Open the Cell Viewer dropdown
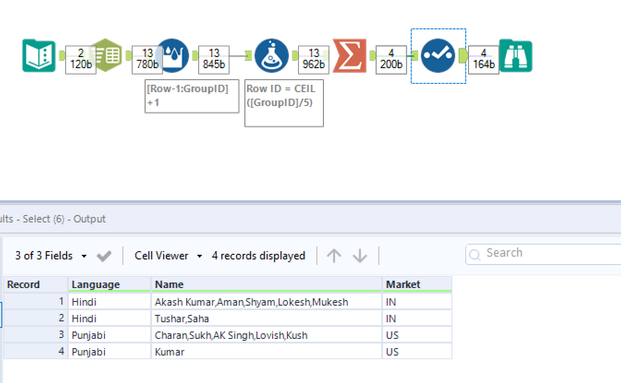The height and width of the screenshot is (383, 621). coord(168,256)
